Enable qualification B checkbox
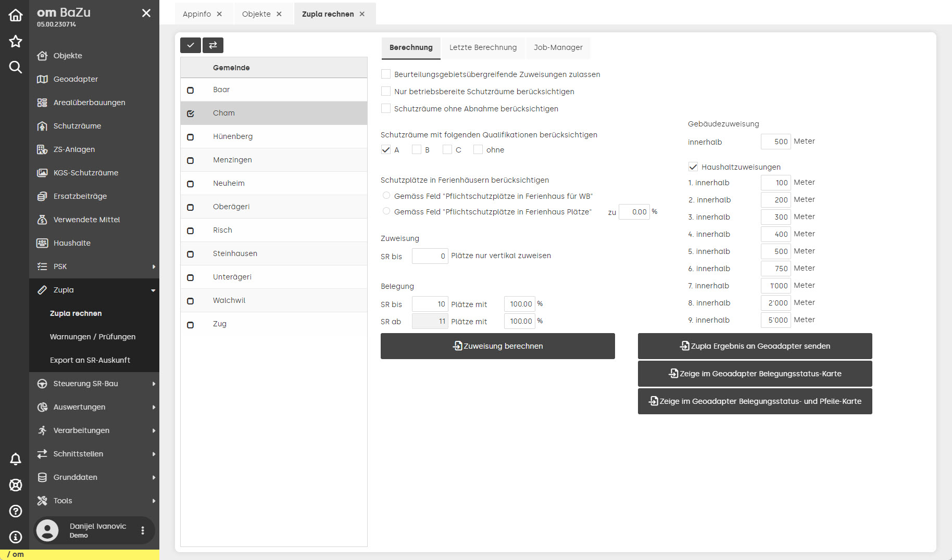 point(417,150)
